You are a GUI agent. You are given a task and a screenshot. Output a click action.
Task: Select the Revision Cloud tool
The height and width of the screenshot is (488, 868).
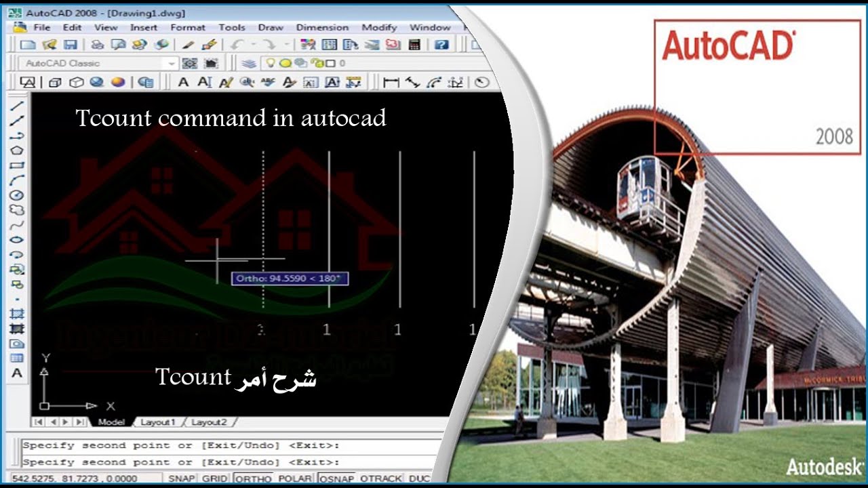tap(17, 210)
